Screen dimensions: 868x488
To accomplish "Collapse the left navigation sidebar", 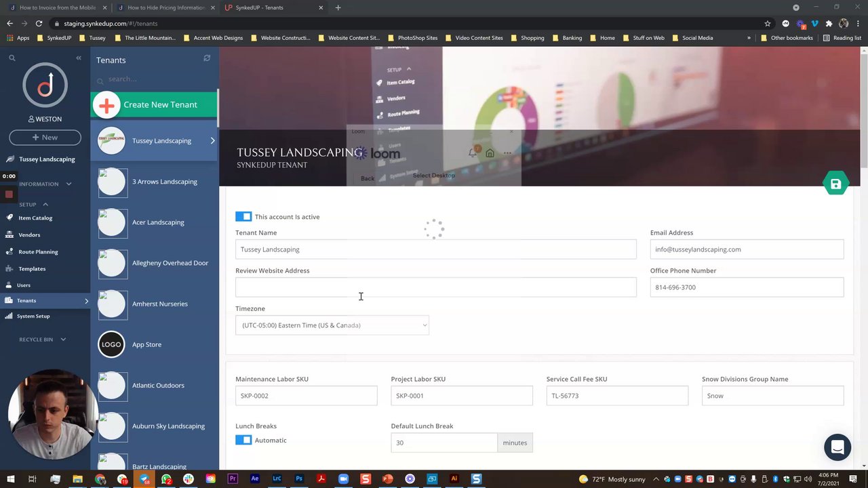I will pos(79,58).
